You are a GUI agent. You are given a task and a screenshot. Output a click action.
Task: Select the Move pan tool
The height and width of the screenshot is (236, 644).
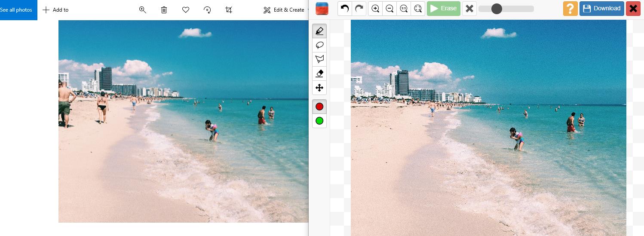point(319,88)
